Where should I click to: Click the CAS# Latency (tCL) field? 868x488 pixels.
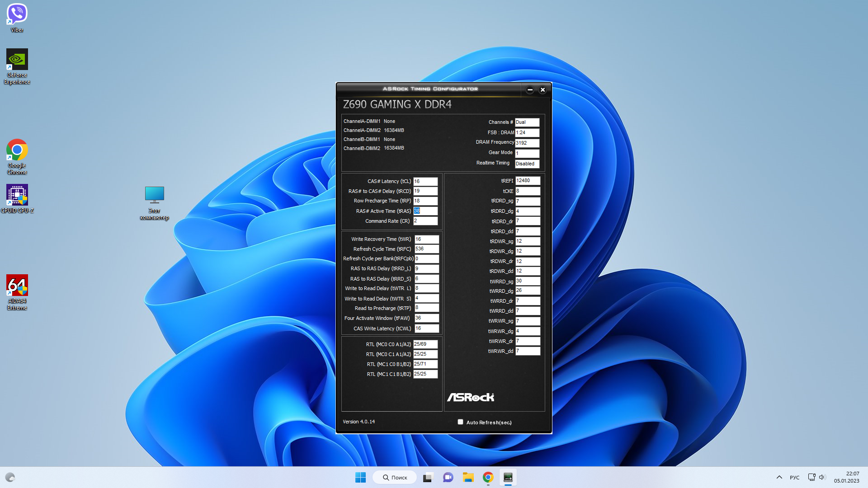425,181
